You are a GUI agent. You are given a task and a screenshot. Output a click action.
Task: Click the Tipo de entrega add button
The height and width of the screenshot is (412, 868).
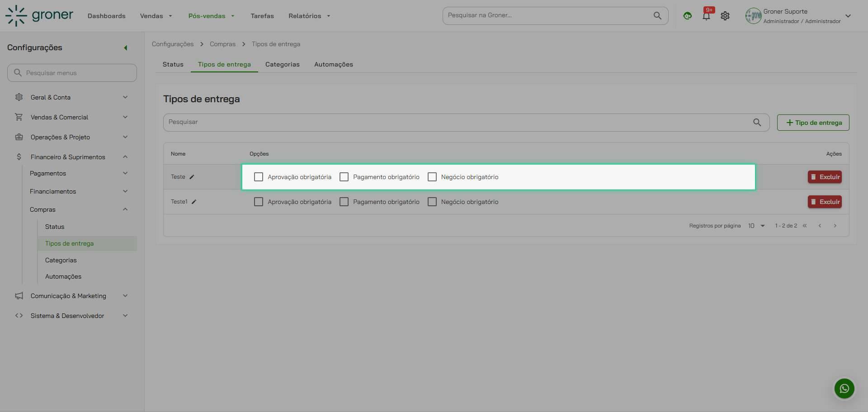pyautogui.click(x=812, y=122)
